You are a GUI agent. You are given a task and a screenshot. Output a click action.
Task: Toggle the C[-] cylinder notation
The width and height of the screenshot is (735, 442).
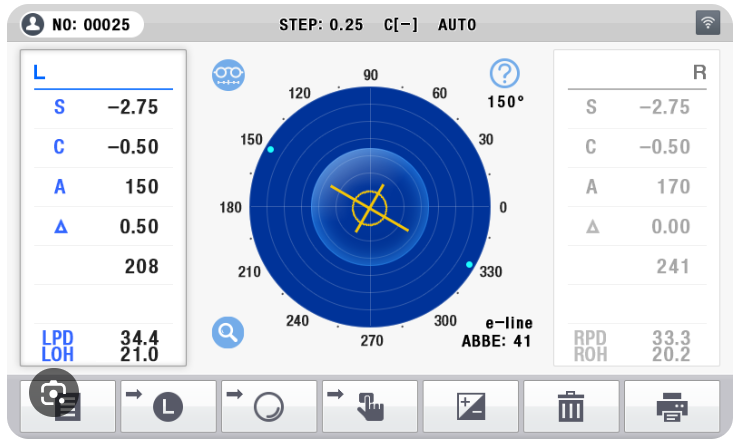click(x=401, y=24)
